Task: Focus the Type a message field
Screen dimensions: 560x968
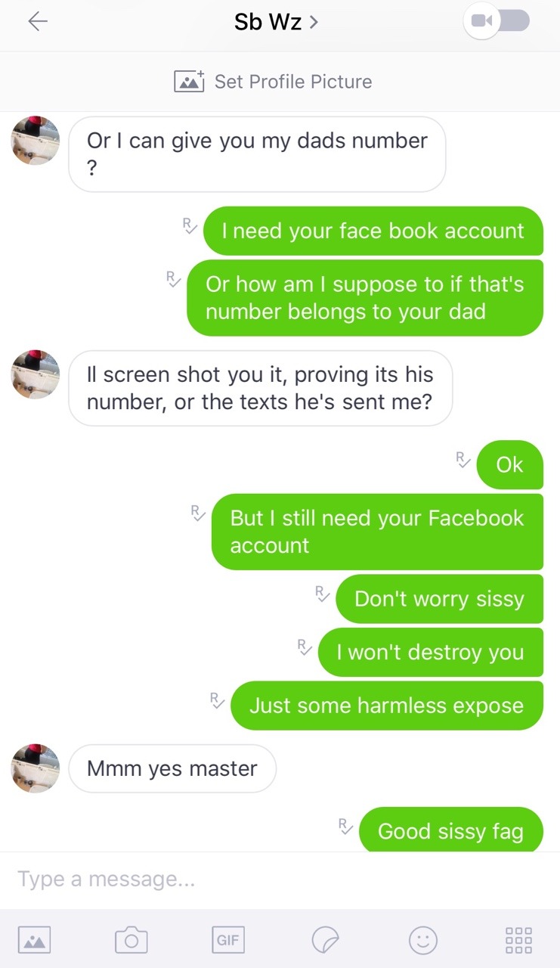Action: pos(280,880)
